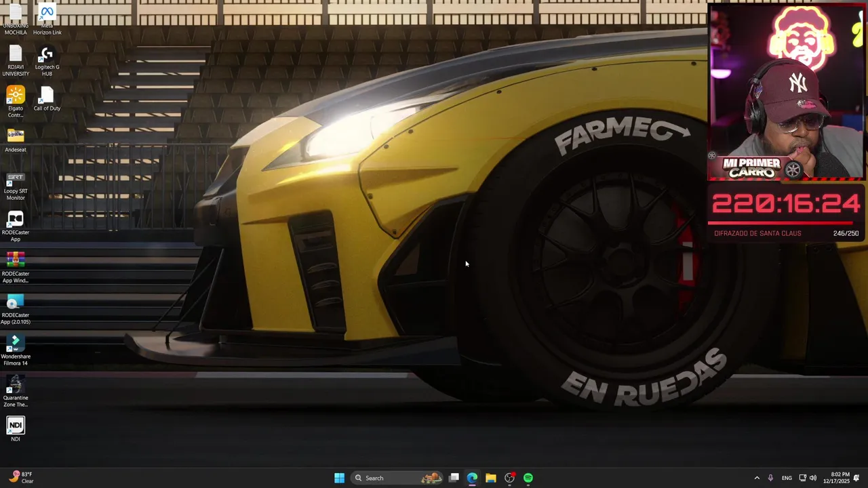Image resolution: width=868 pixels, height=488 pixels.
Task: Open network settings from the tray
Action: click(x=802, y=478)
